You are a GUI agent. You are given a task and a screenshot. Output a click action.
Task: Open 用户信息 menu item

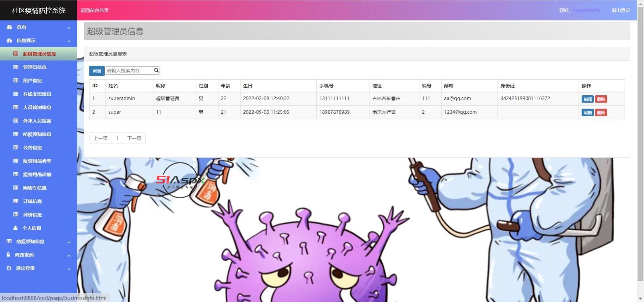[x=39, y=80]
